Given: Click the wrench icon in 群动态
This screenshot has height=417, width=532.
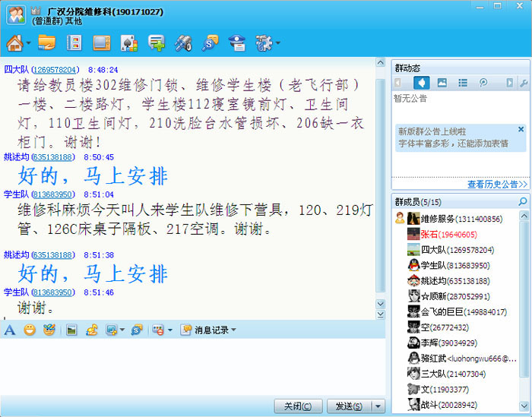Looking at the screenshot, I should point(523,83).
